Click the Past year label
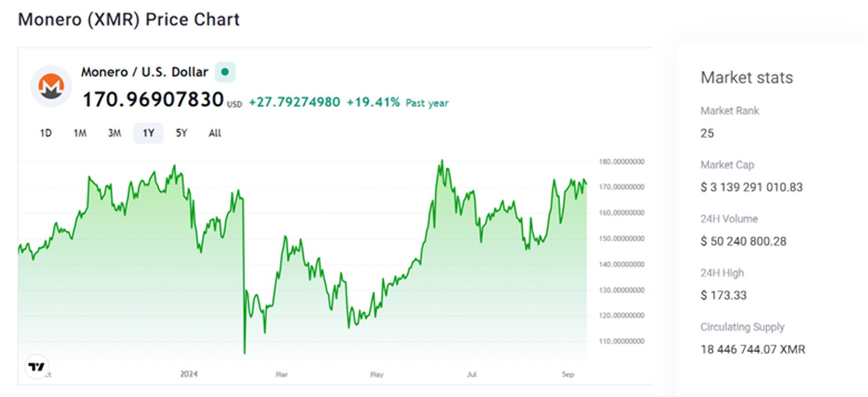Image resolution: width=868 pixels, height=397 pixels. coord(427,103)
